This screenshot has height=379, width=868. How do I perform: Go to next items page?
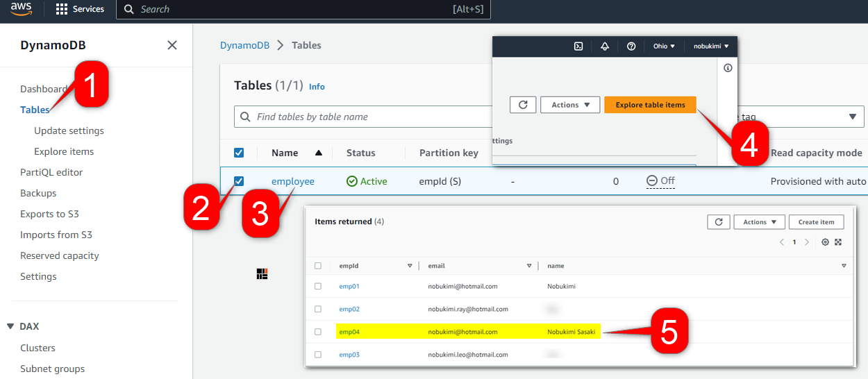(806, 242)
